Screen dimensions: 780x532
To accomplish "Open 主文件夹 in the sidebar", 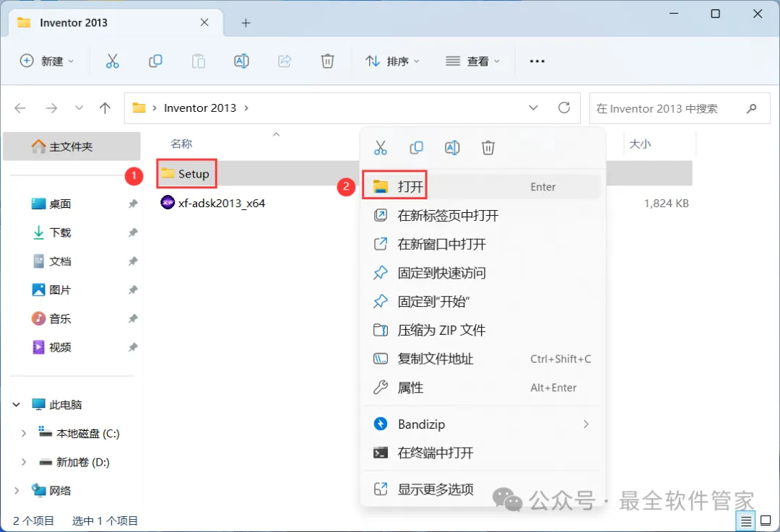I will pos(71,147).
